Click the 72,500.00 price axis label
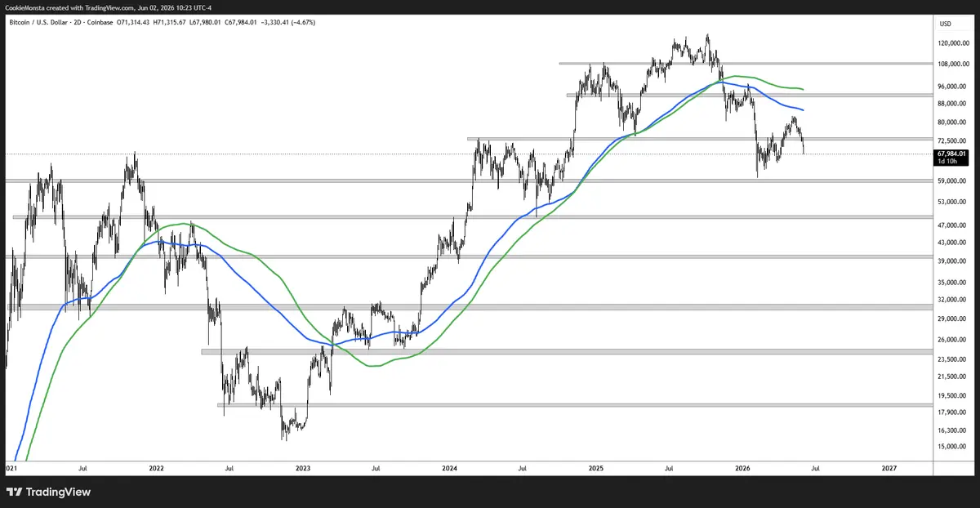980x508 pixels. pos(952,140)
